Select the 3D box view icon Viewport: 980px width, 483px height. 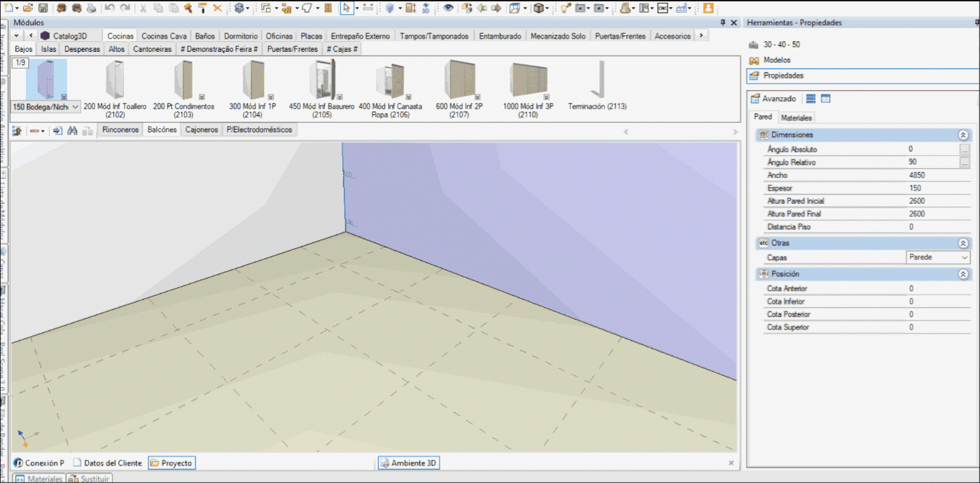[538, 8]
